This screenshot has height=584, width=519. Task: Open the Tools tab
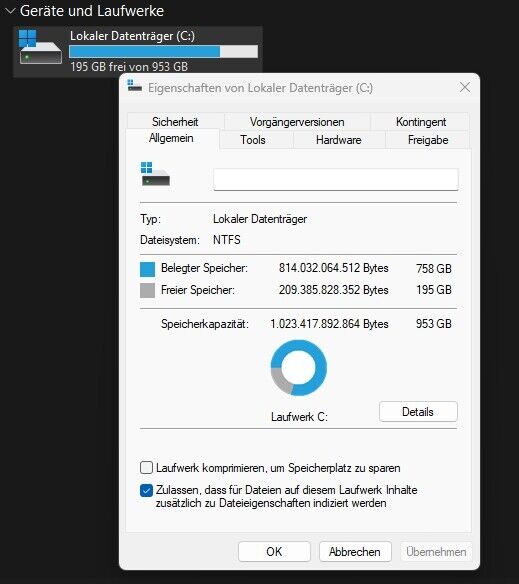coord(253,140)
